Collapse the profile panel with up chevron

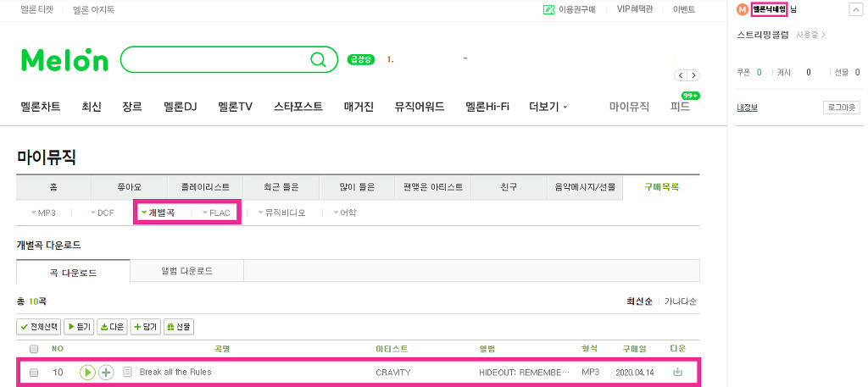854,9
